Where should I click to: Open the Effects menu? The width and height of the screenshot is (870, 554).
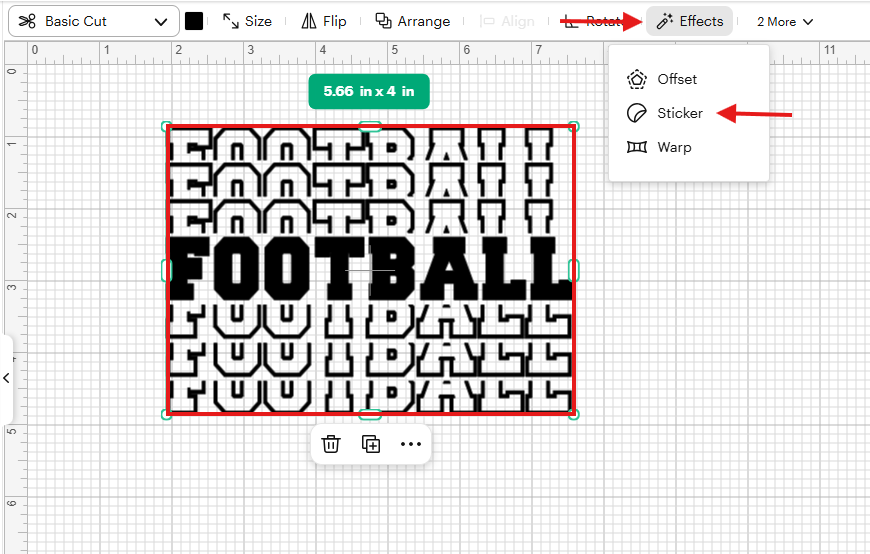690,22
